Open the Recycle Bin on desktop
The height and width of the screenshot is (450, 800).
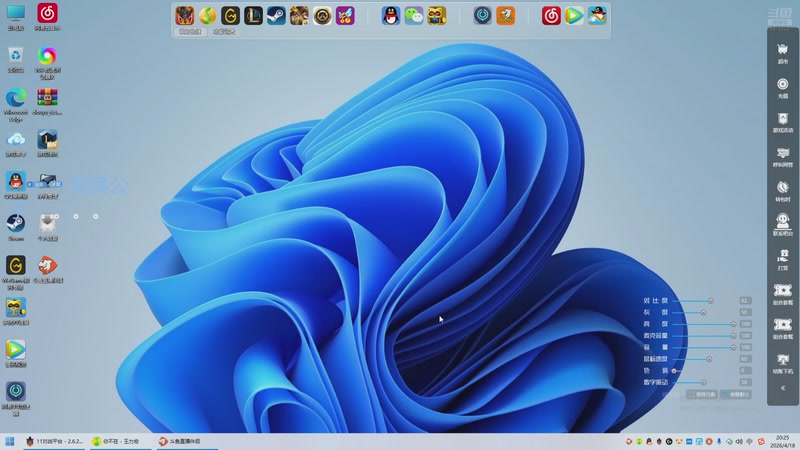(x=16, y=55)
